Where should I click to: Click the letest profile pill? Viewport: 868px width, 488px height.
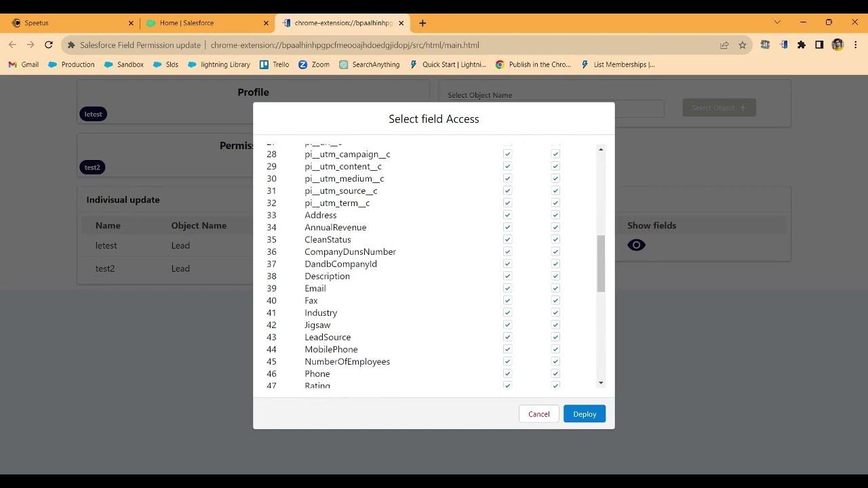tap(94, 114)
